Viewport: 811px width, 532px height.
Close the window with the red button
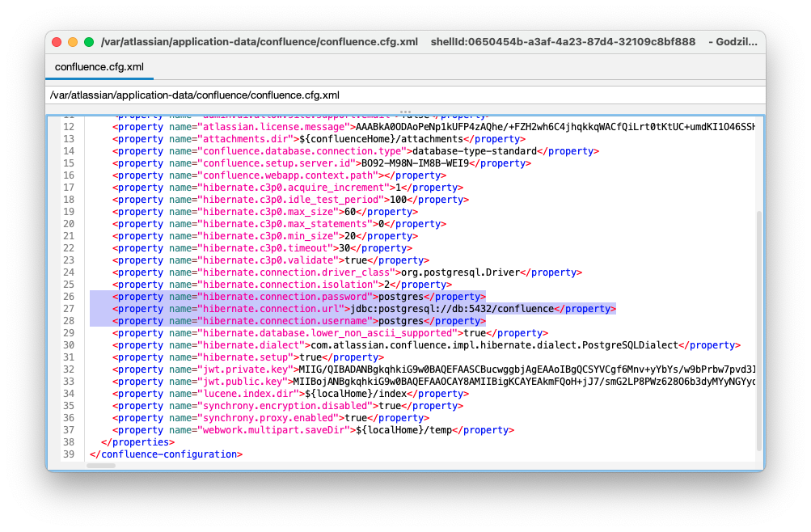pyautogui.click(x=57, y=42)
